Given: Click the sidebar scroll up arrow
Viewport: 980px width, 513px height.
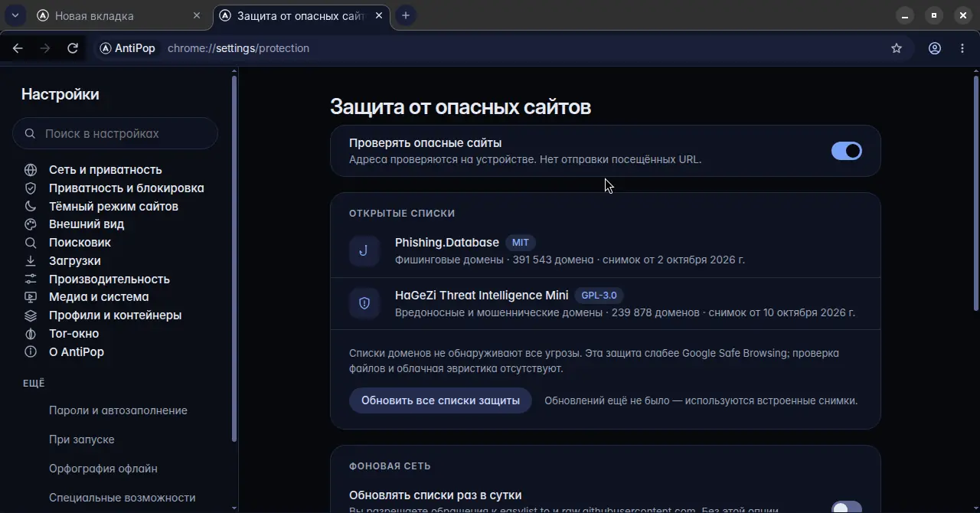Looking at the screenshot, I should click(234, 71).
